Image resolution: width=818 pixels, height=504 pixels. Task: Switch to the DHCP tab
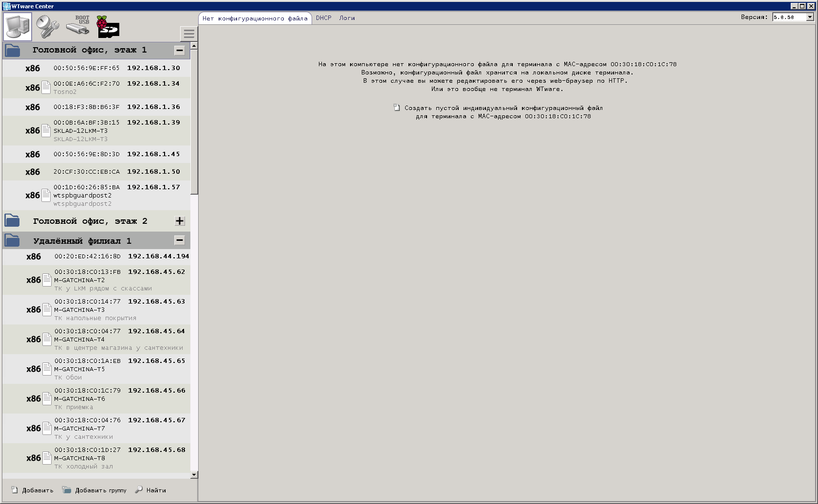tap(323, 18)
